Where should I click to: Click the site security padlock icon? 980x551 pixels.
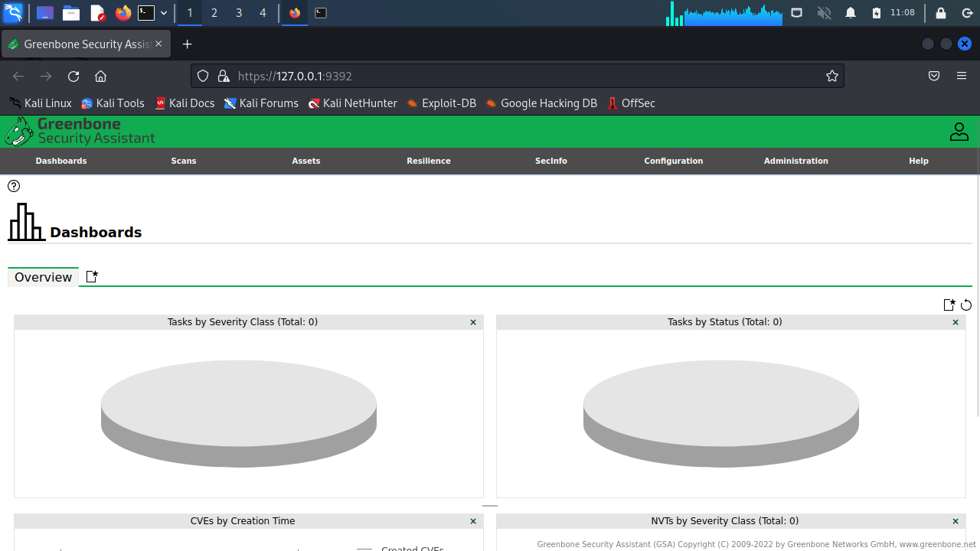[224, 76]
